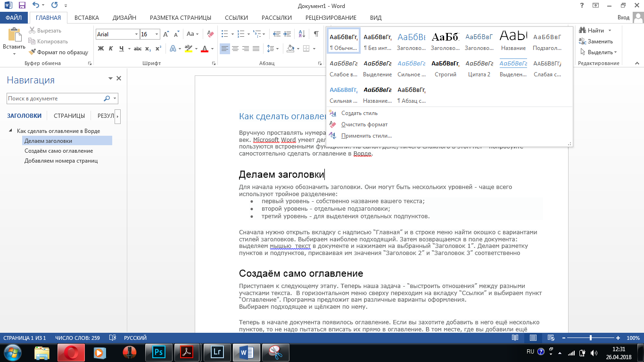Collapse the 'Как сделать оглавление в Ворде' heading

11,131
